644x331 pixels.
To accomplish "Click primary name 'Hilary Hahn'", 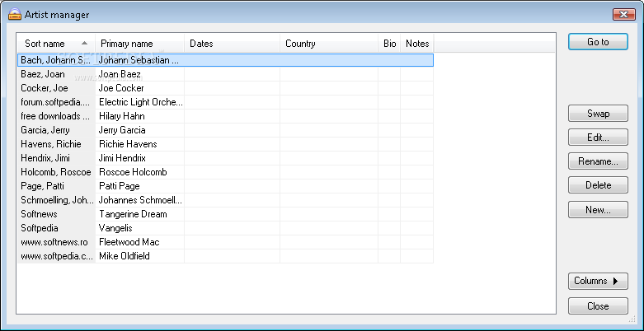I will (121, 116).
